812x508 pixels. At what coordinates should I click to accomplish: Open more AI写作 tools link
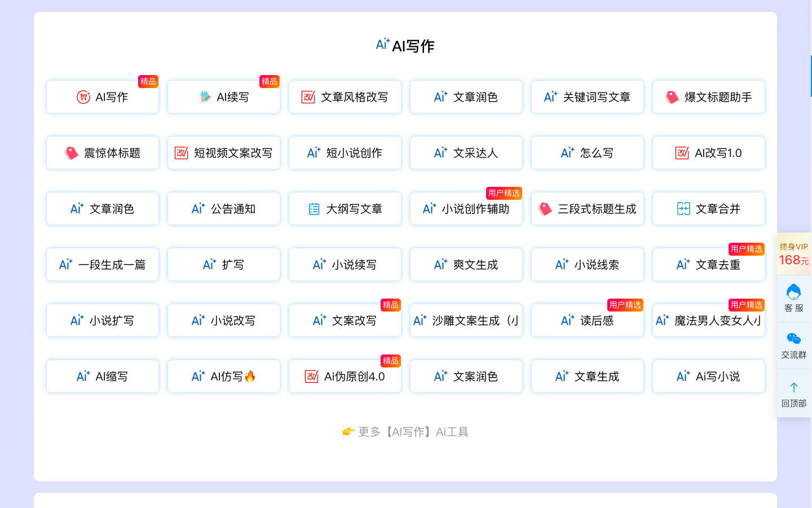pos(405,432)
